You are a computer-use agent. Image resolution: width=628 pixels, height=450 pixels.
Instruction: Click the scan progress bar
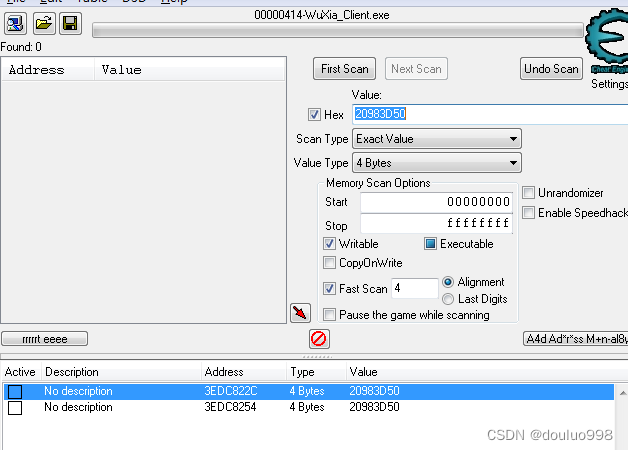coord(338,31)
